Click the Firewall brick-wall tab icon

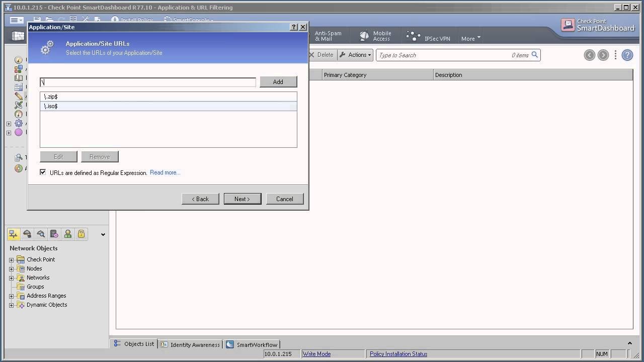[x=18, y=36]
